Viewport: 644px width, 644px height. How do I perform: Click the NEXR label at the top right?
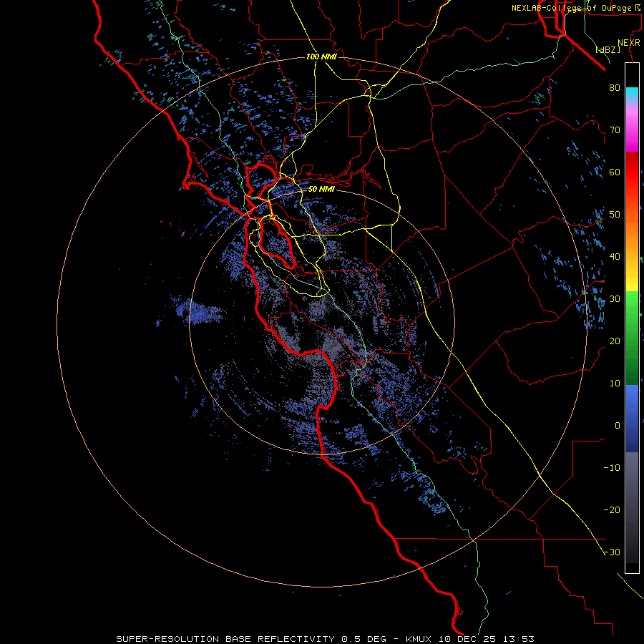tap(629, 43)
